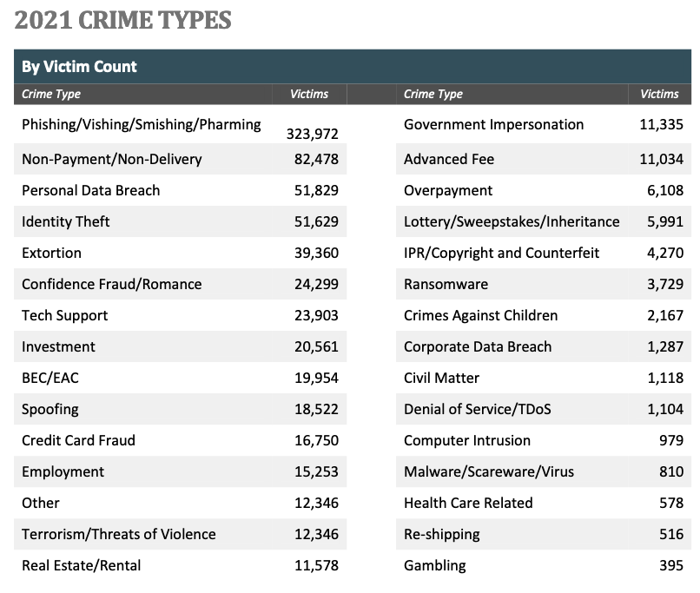Select the Corporate Data Breach entry
The height and width of the screenshot is (593, 700).
click(478, 346)
